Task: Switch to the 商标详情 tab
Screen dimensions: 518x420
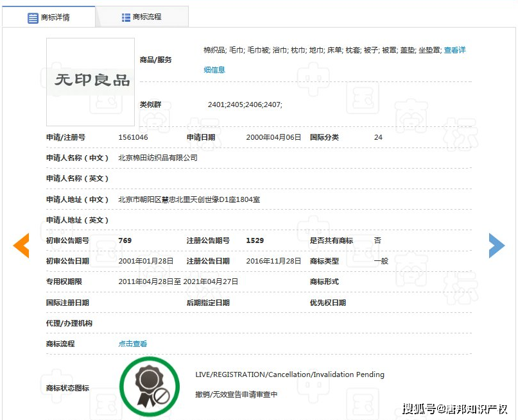Action: (49, 17)
